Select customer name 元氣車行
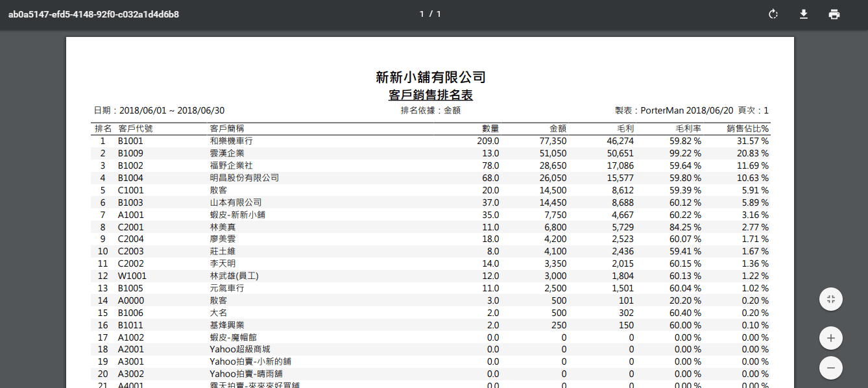 [x=226, y=288]
